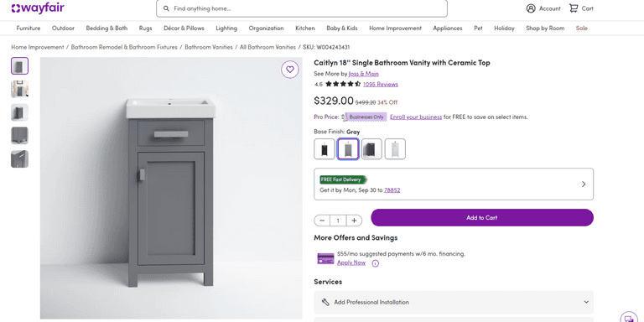Click the search magnifier icon

pyautogui.click(x=166, y=8)
